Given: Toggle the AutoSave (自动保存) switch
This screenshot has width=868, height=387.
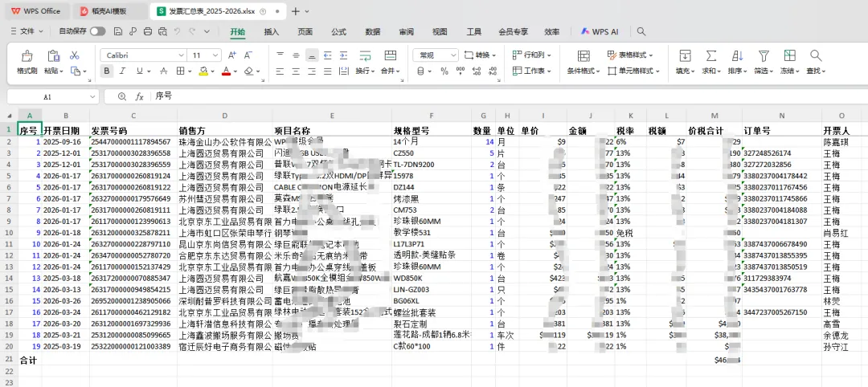Looking at the screenshot, I should click(98, 31).
